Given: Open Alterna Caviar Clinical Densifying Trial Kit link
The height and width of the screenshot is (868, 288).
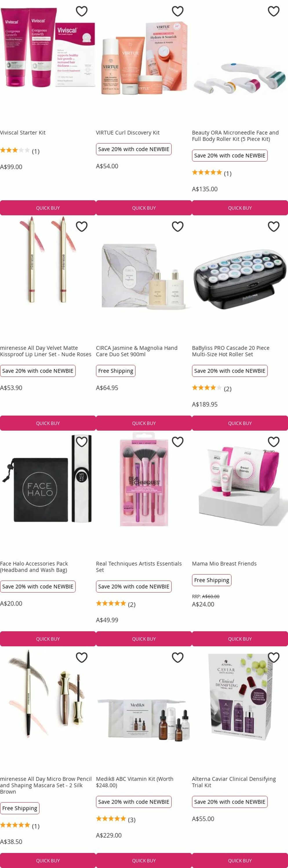Looking at the screenshot, I should (x=234, y=782).
